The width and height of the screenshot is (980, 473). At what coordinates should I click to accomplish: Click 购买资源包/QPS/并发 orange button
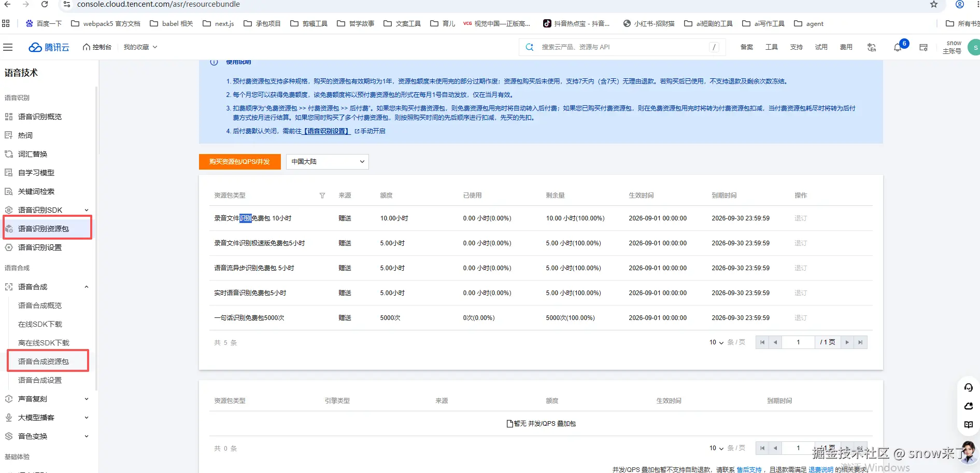click(x=240, y=162)
